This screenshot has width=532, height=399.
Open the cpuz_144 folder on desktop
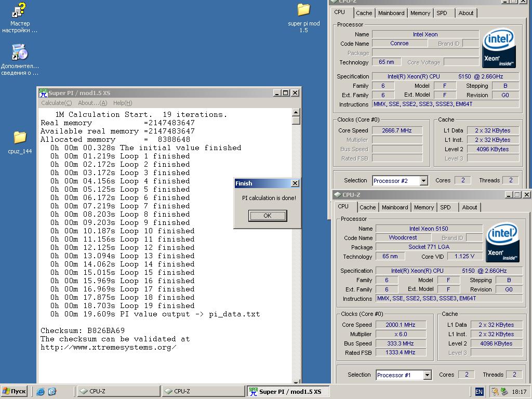20,137
